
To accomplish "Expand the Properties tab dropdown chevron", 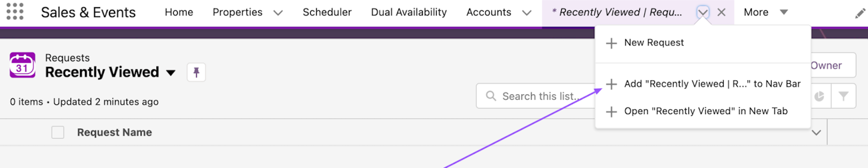I will click(x=278, y=13).
